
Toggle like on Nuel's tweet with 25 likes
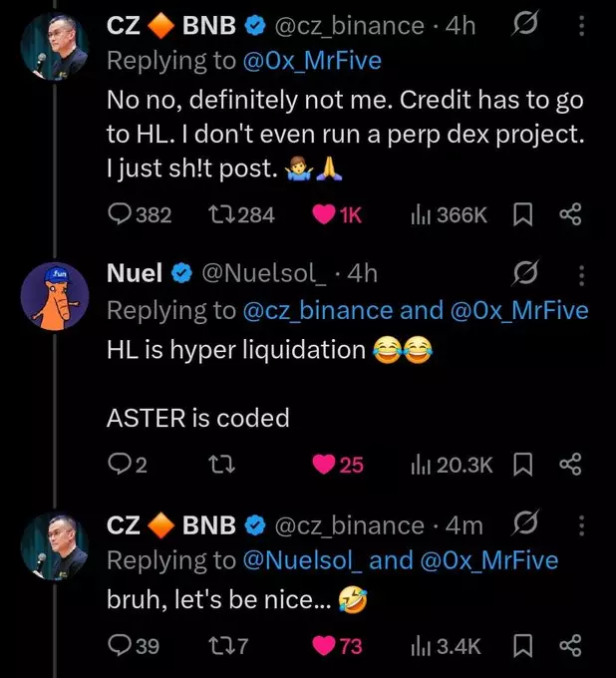325,463
